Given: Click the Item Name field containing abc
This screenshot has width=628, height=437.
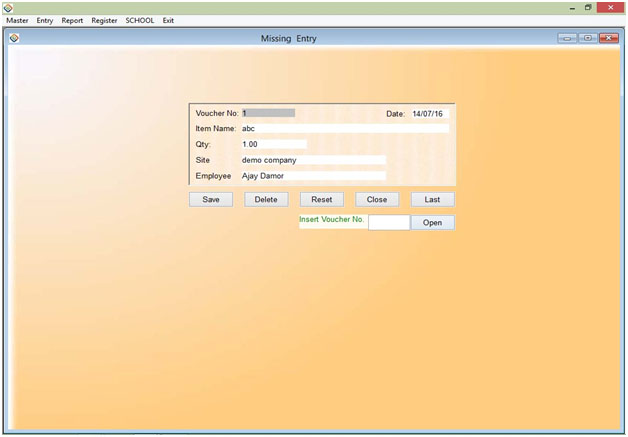Looking at the screenshot, I should click(343, 128).
